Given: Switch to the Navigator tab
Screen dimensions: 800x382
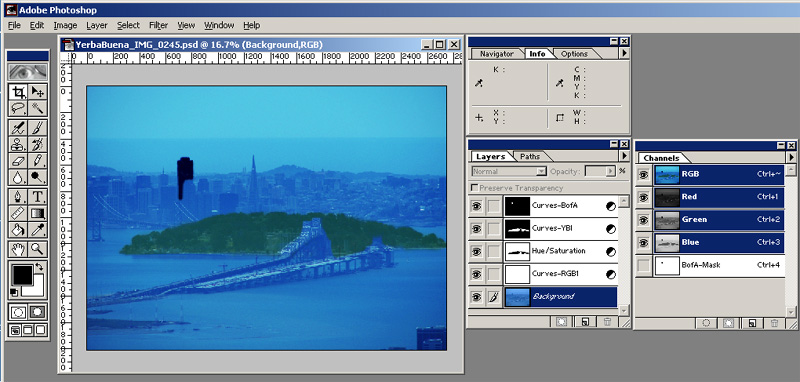Looking at the screenshot, I should click(x=497, y=54).
